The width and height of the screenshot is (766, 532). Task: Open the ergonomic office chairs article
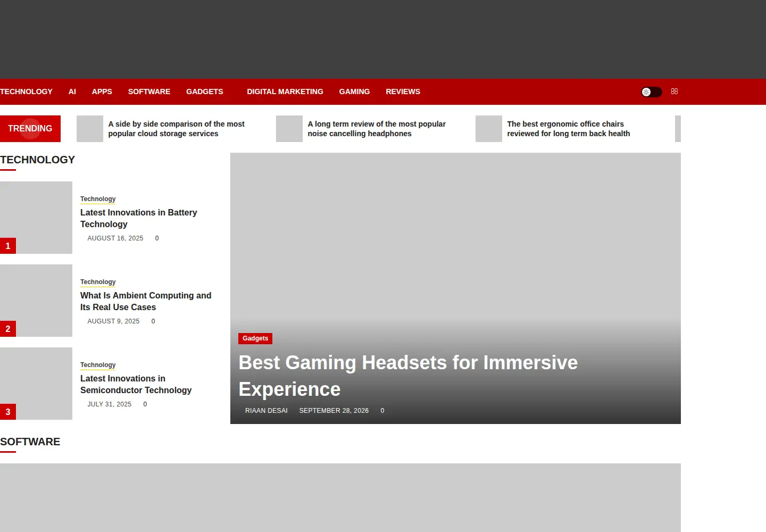[569, 129]
